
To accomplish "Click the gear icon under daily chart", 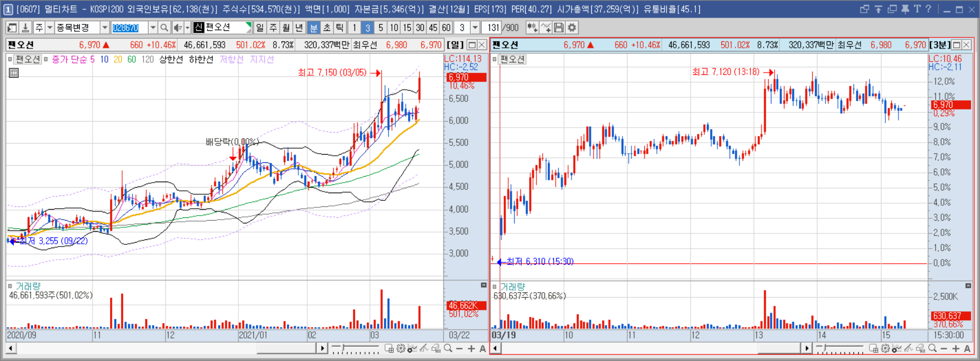I will click(401, 348).
